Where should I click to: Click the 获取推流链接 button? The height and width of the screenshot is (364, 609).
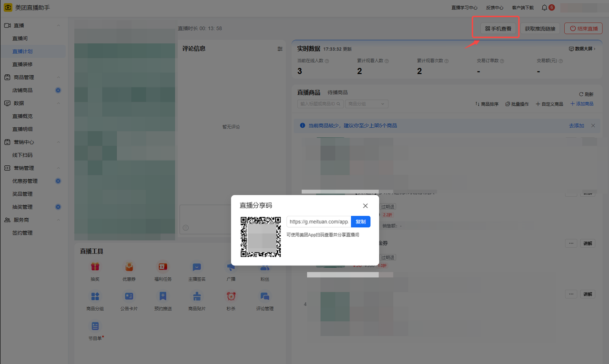tap(540, 29)
